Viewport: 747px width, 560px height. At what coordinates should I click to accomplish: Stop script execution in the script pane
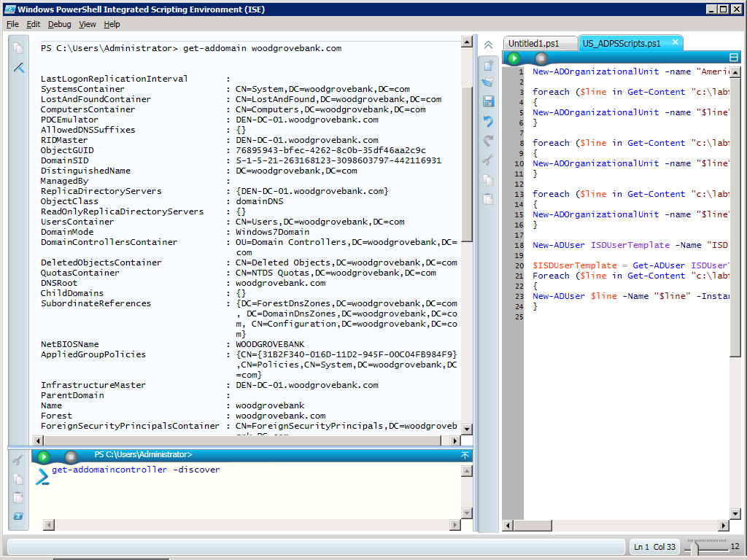click(x=541, y=58)
